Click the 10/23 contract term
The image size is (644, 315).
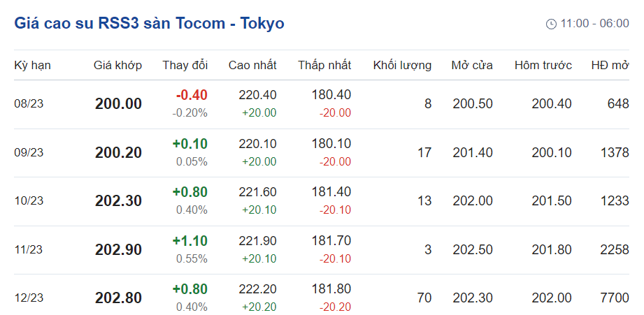coord(29,201)
